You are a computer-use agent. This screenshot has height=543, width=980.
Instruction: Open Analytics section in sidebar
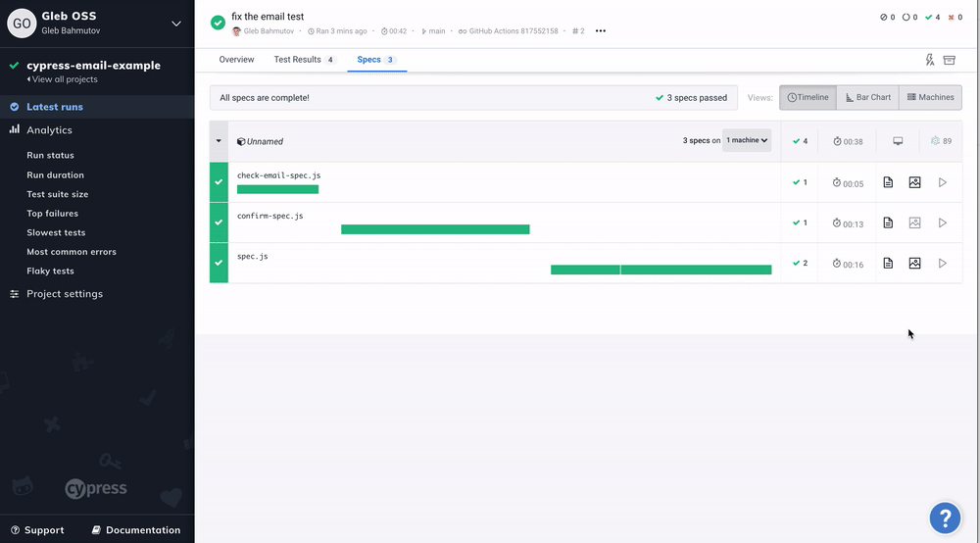49,130
